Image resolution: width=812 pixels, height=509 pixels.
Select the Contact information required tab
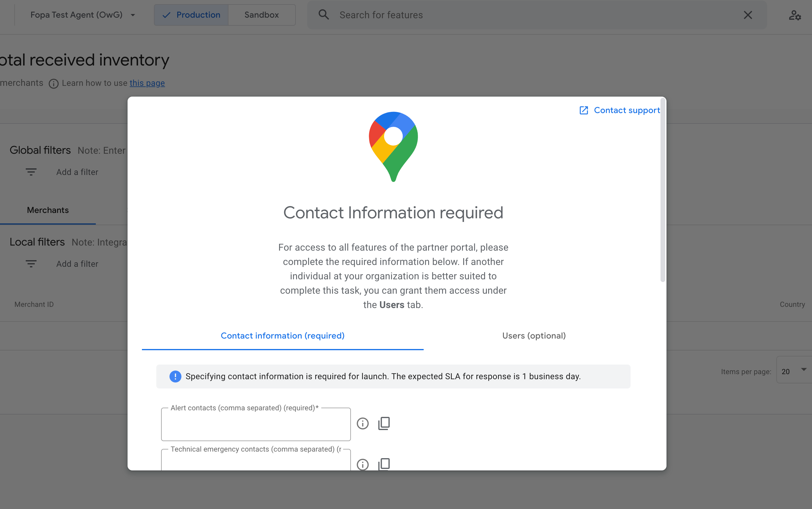[282, 336]
